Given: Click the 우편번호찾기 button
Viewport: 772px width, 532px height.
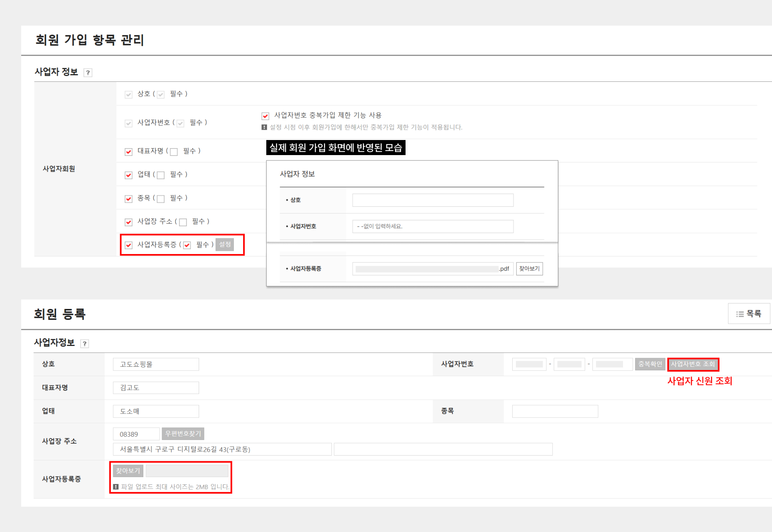Looking at the screenshot, I should tap(183, 434).
